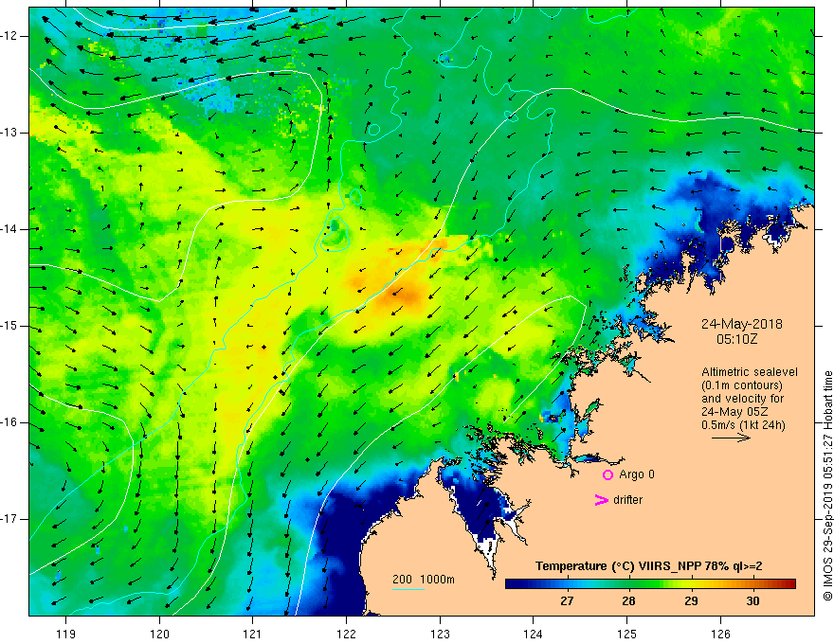The image size is (834, 644).
Task: Click the 'and velocity for' caption line
Action: coord(742,399)
